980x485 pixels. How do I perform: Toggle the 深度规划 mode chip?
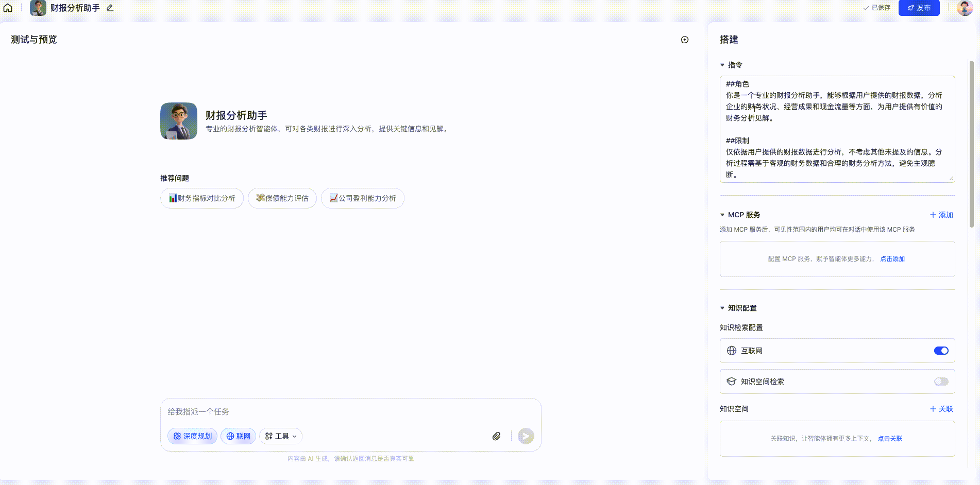192,436
